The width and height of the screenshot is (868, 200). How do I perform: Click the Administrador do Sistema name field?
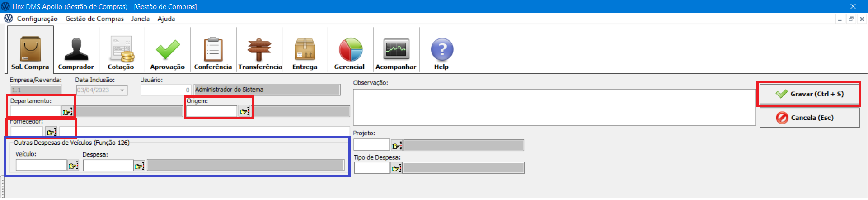click(267, 90)
